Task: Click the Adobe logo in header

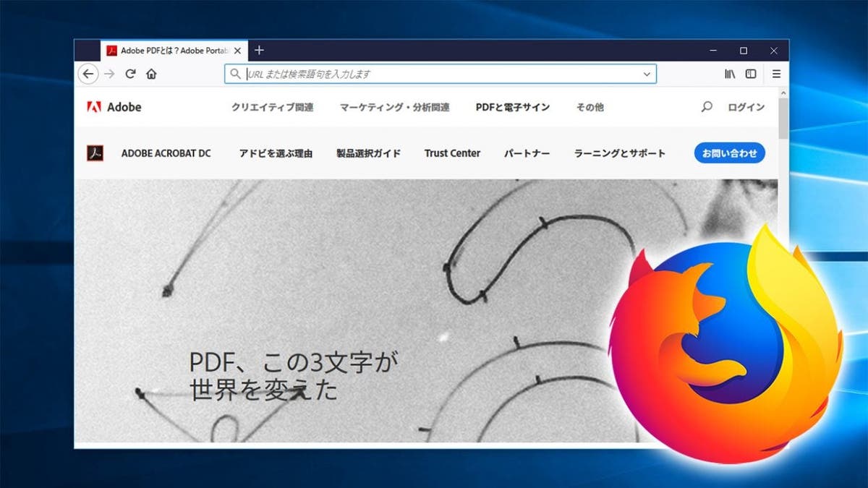Action: pyautogui.click(x=114, y=107)
